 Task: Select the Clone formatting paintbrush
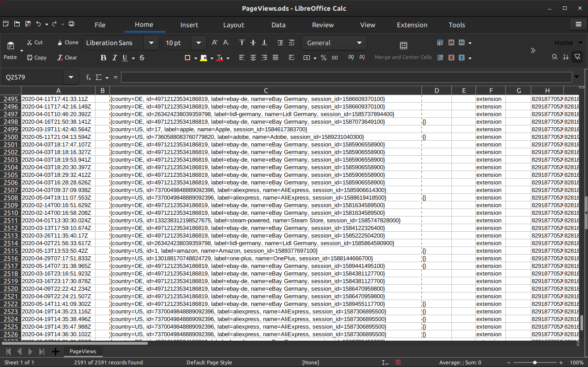(x=67, y=42)
